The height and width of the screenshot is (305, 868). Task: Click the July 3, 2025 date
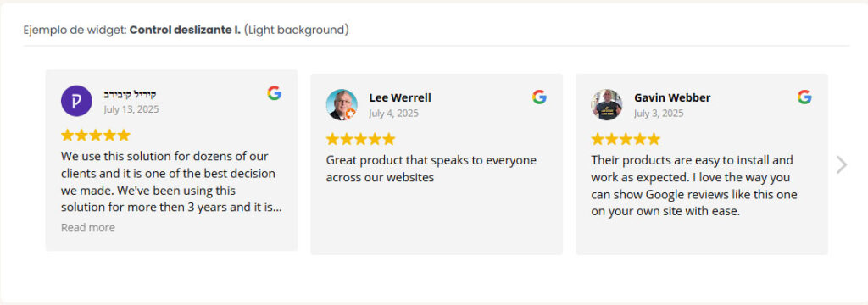pyautogui.click(x=659, y=114)
